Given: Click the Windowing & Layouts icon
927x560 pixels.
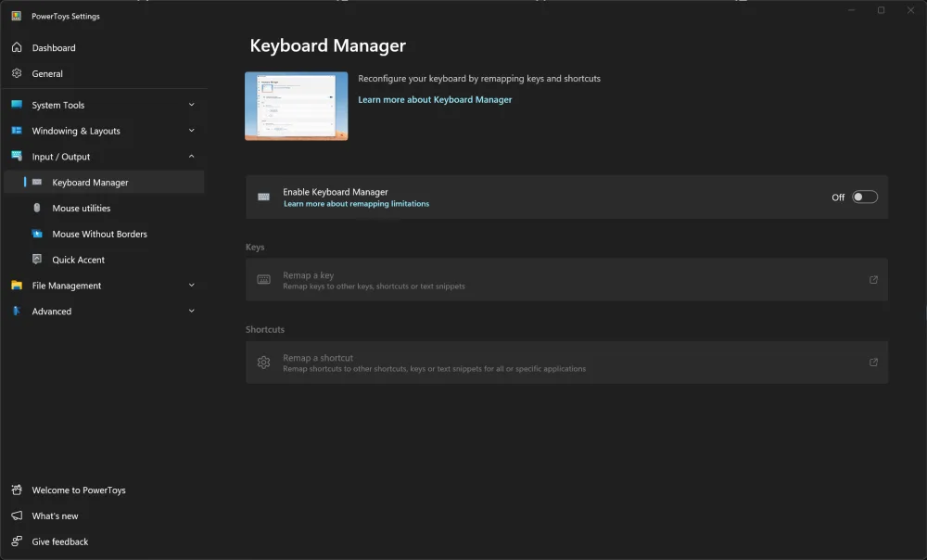Looking at the screenshot, I should 17,131.
